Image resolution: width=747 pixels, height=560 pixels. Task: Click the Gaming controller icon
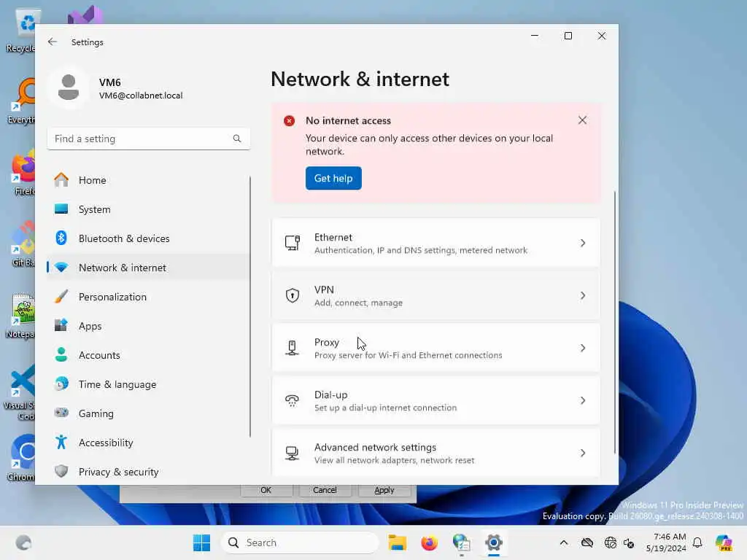tap(61, 413)
